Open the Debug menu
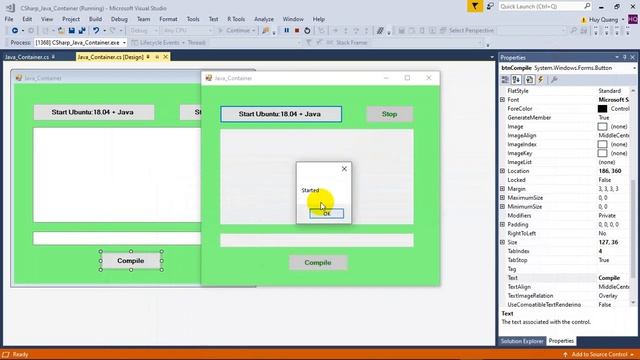This screenshot has height=360, width=640. point(119,19)
